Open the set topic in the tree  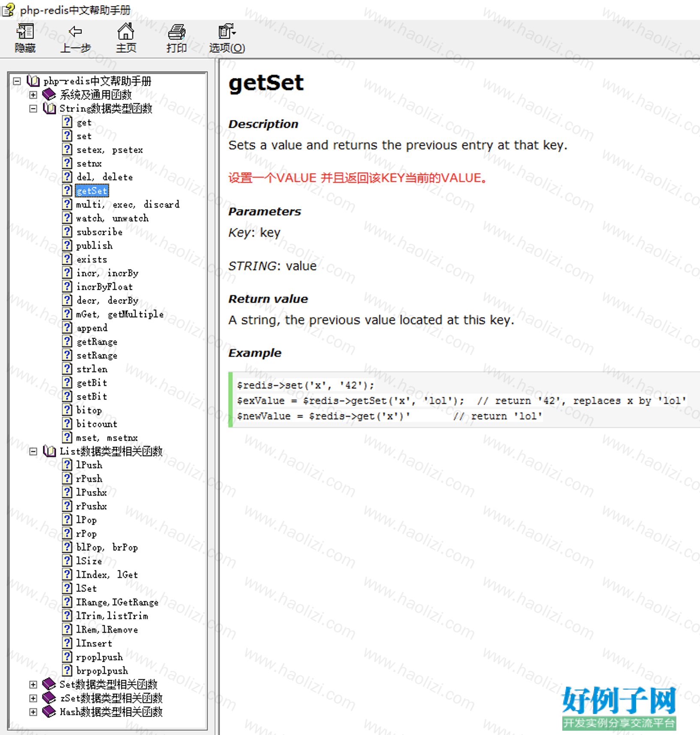[84, 136]
